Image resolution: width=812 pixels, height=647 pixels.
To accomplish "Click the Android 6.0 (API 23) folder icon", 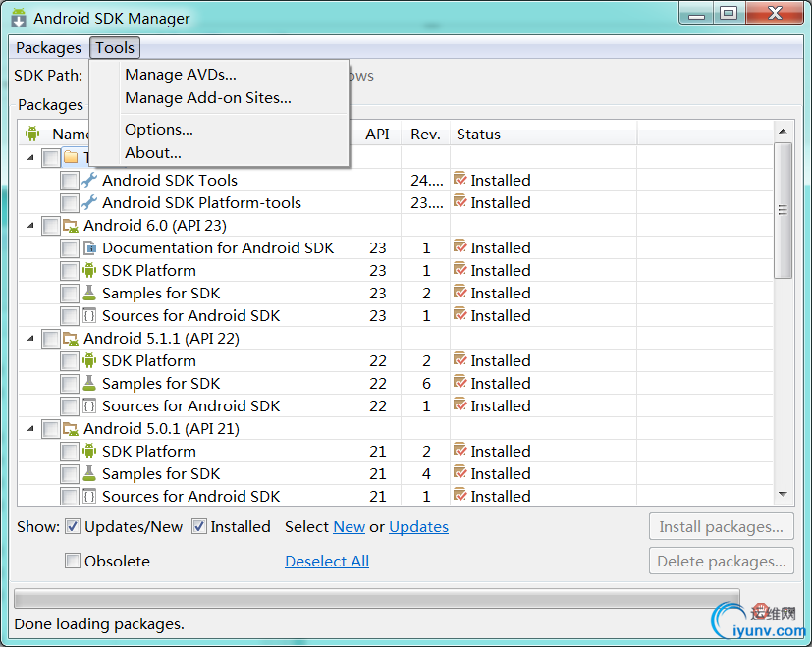I will 71,226.
